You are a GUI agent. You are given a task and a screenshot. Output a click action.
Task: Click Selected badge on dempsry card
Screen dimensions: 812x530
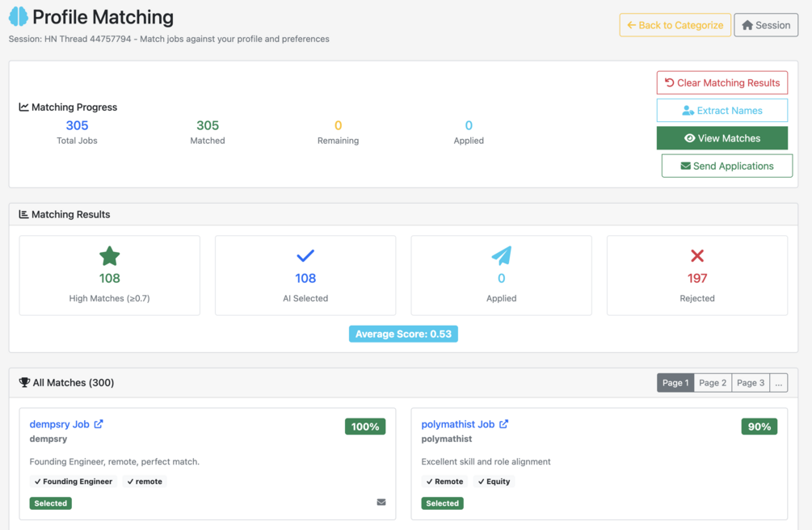point(51,503)
